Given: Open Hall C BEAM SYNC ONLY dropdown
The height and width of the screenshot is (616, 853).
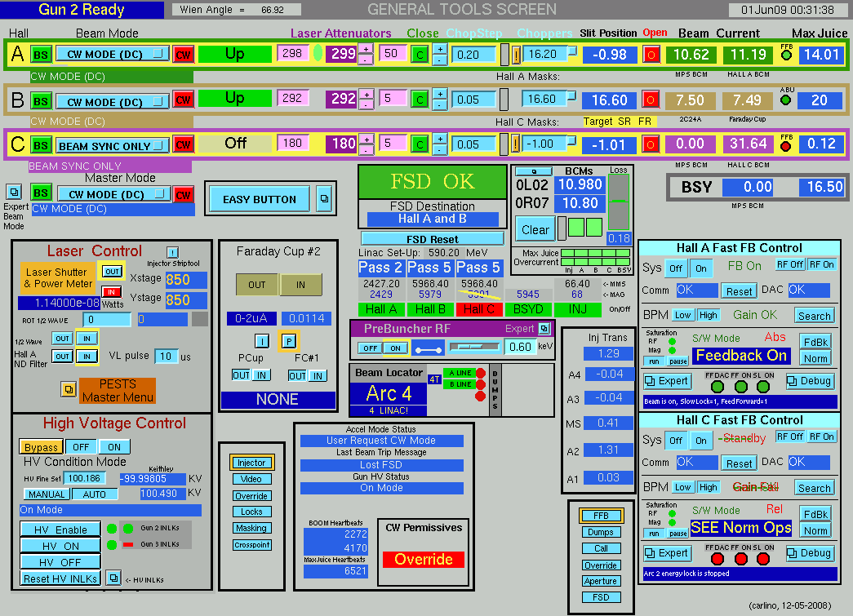Looking at the screenshot, I should pyautogui.click(x=112, y=146).
